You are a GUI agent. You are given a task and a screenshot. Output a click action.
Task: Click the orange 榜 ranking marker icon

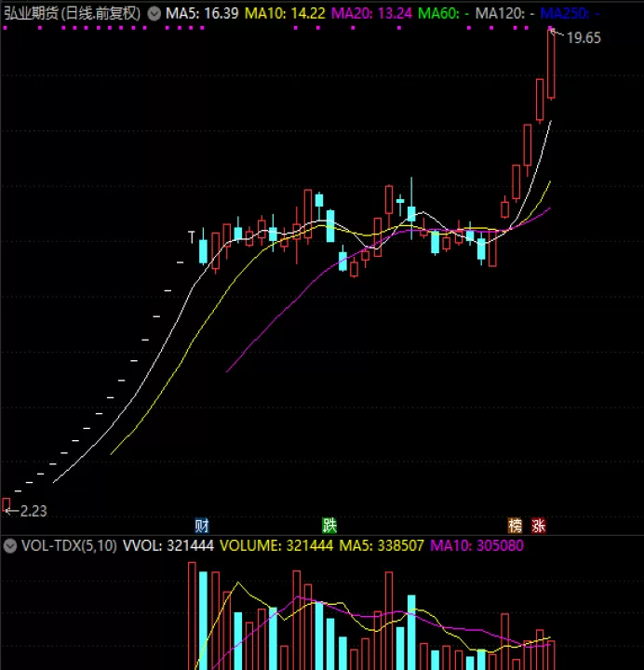[x=515, y=526]
